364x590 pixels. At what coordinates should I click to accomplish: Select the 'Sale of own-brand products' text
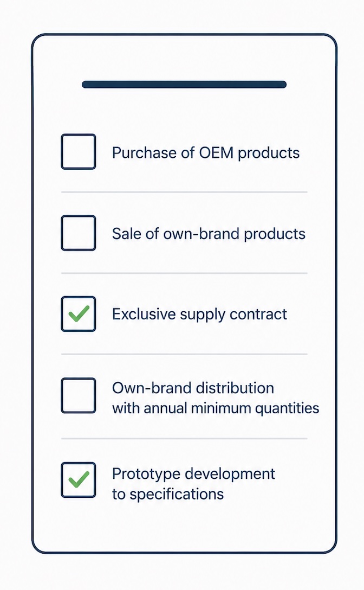tap(209, 234)
